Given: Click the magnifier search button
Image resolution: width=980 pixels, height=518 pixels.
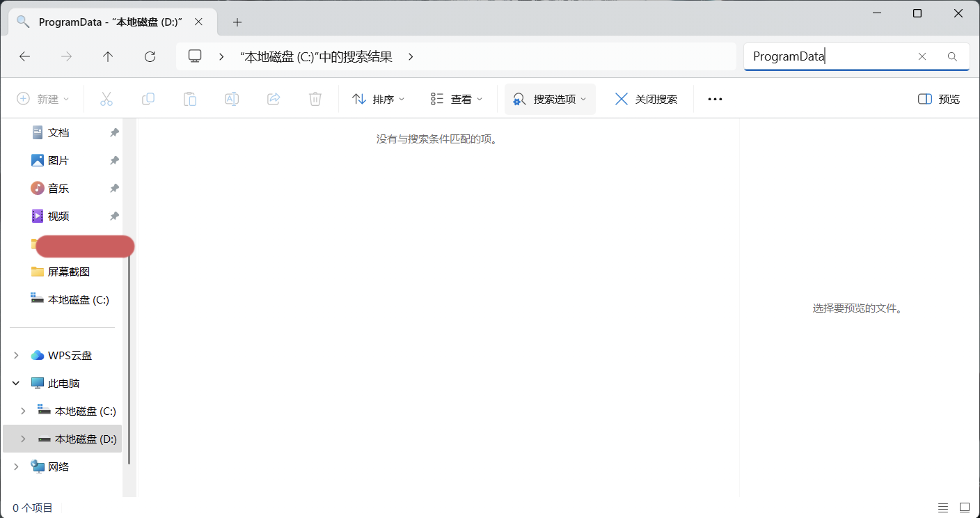Looking at the screenshot, I should [953, 56].
